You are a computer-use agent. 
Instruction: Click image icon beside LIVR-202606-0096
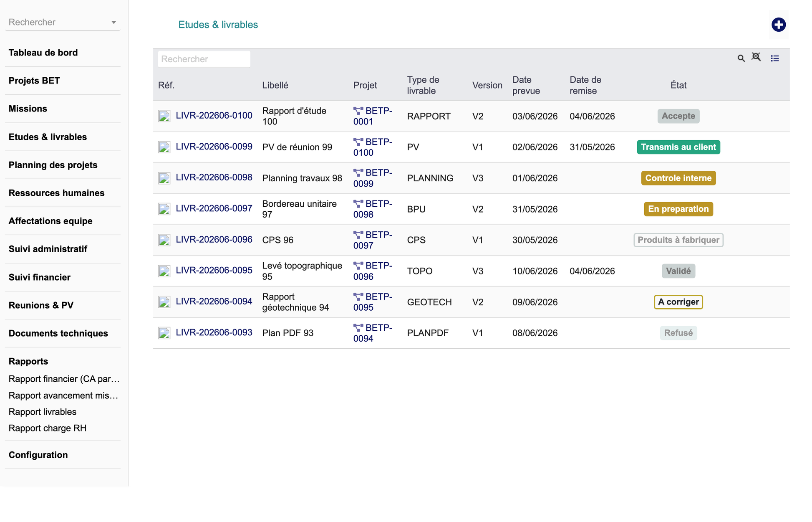pos(164,240)
